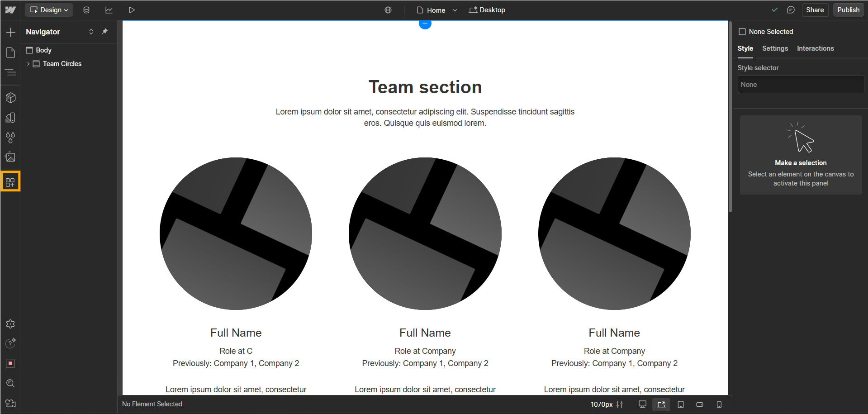Open the Pages panel icon

point(10,52)
